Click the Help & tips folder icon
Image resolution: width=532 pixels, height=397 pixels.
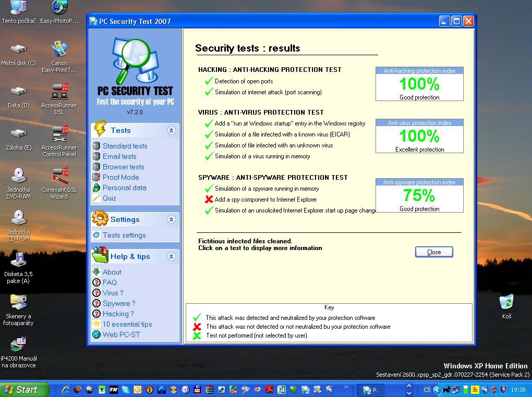(100, 255)
